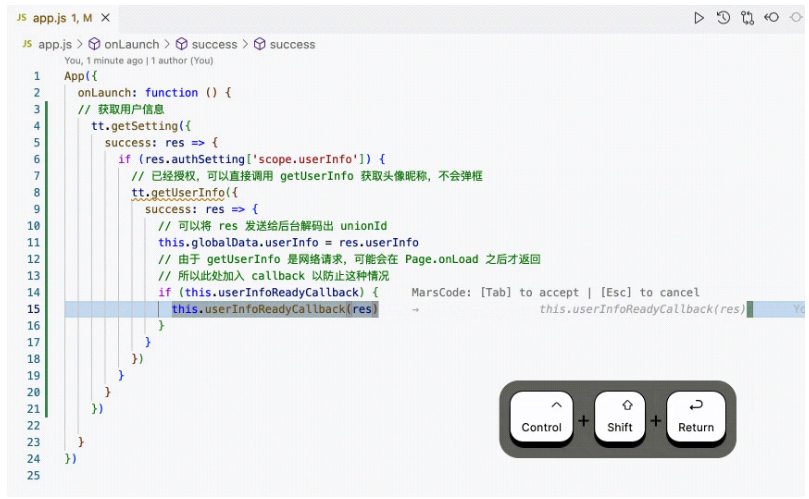Viewport: 809px width, 499px height.
Task: Close the app.js editor tab
Action: tap(105, 18)
